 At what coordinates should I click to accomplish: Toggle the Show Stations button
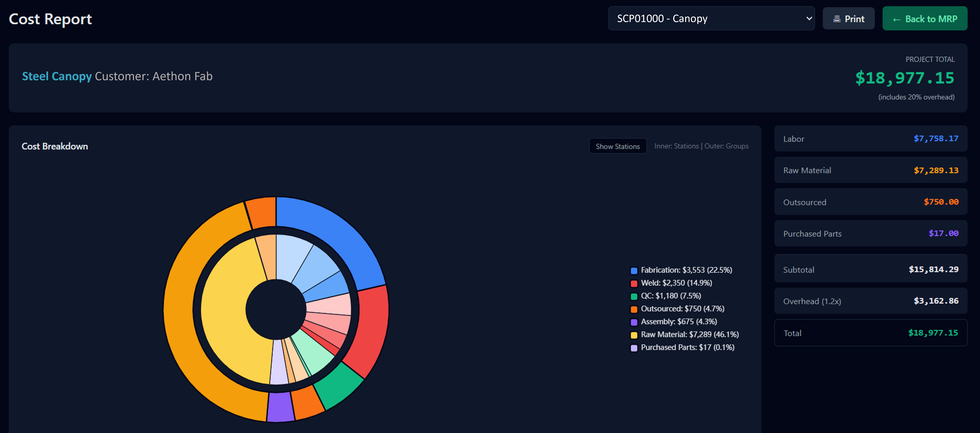(617, 146)
